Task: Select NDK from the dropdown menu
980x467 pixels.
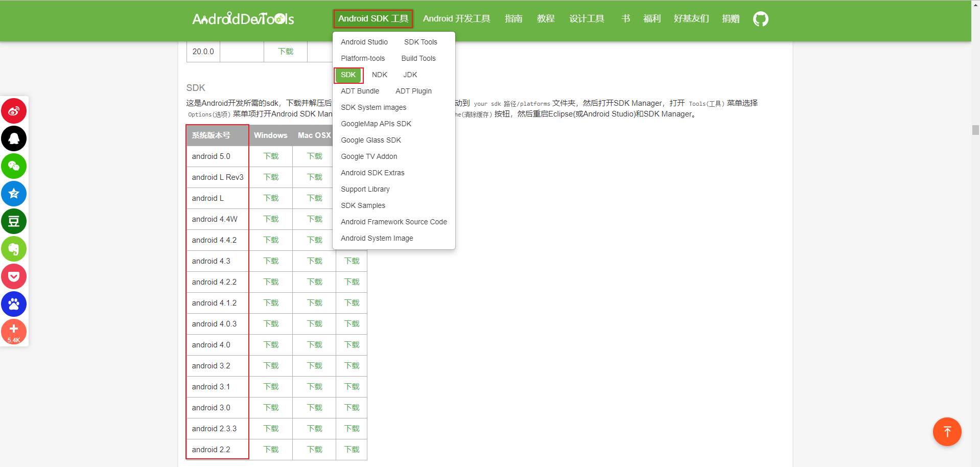Action: [379, 75]
